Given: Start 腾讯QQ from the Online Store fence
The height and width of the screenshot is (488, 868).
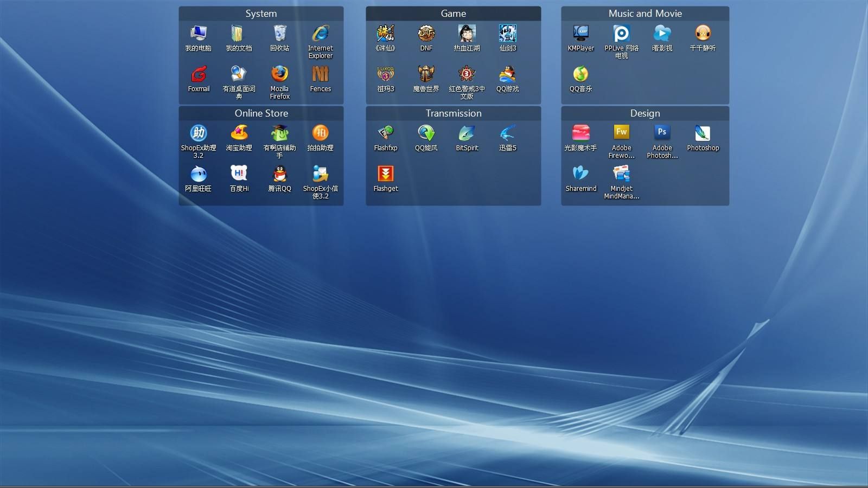Looking at the screenshot, I should pos(279,175).
